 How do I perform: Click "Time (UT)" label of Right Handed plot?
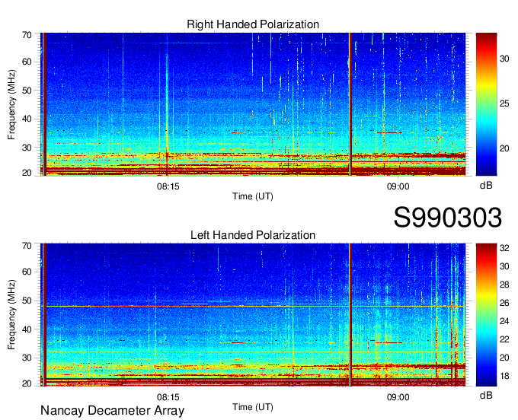(253, 196)
